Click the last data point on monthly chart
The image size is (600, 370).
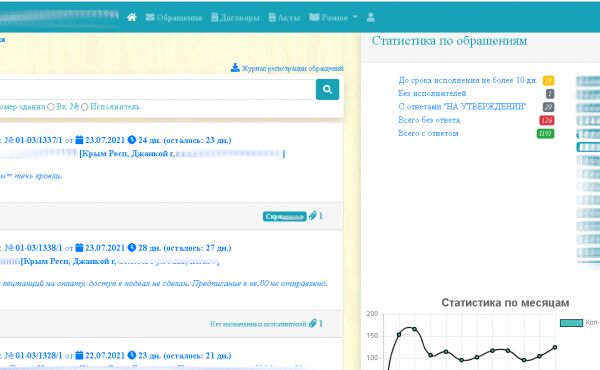[x=555, y=347]
